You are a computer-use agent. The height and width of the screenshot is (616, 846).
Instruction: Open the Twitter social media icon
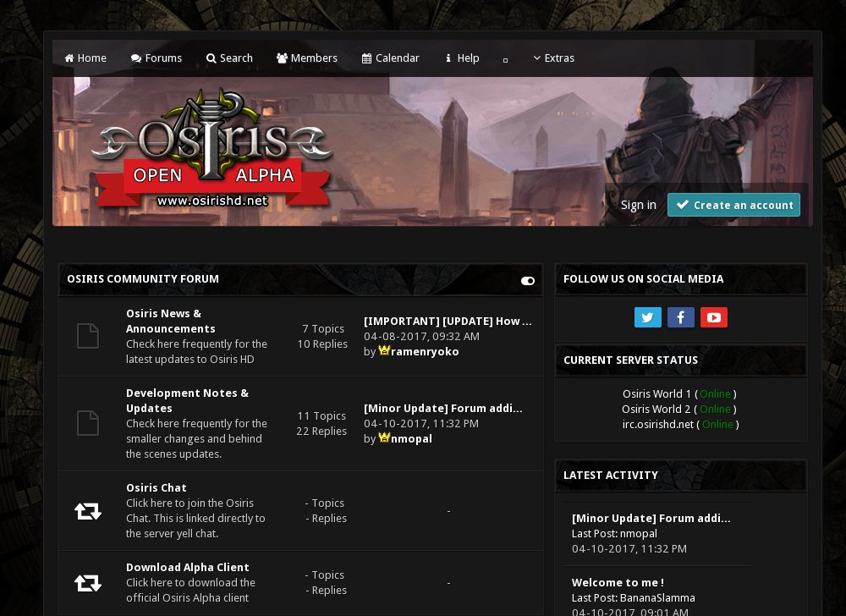[x=647, y=317]
